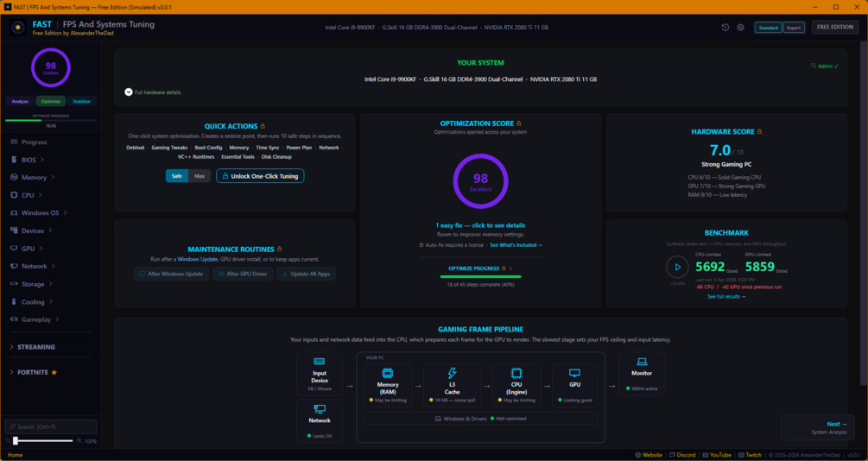Image resolution: width=868 pixels, height=461 pixels.
Task: Click Next System Analysis button
Action: pos(818,427)
